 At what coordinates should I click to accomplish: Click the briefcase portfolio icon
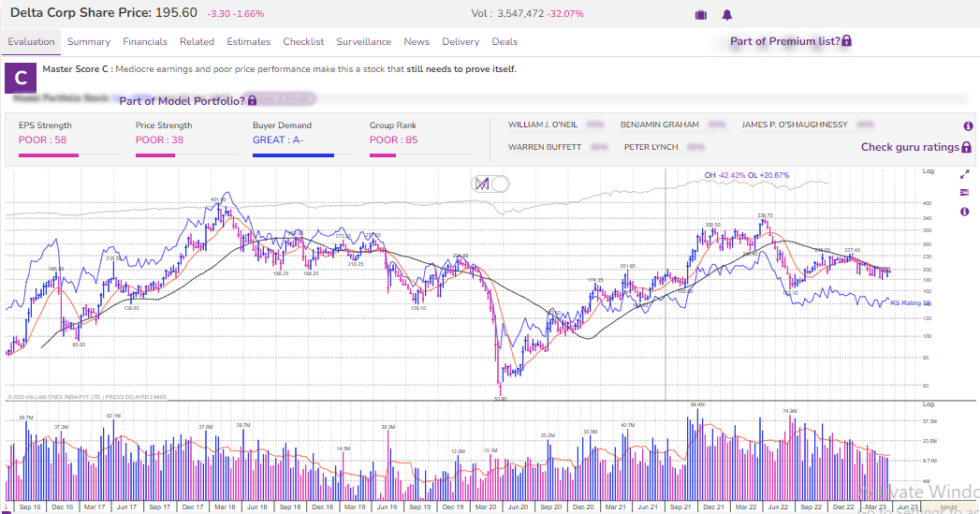(701, 14)
